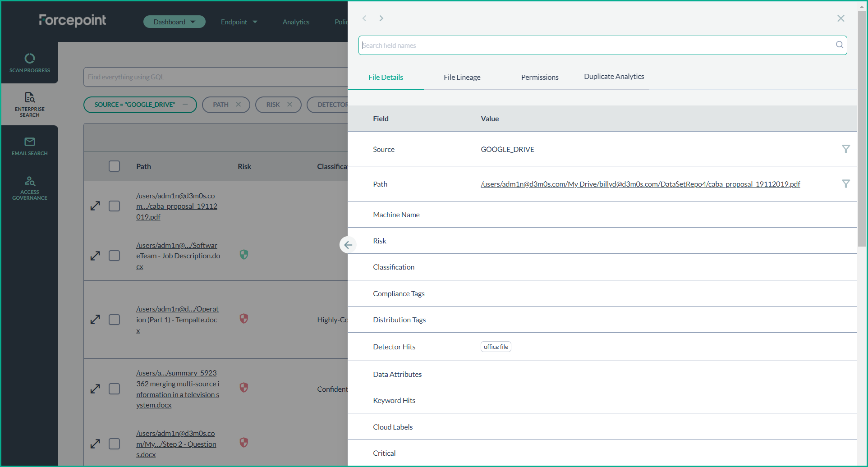The height and width of the screenshot is (467, 868).
Task: Switch to the Permissions tab
Action: [x=539, y=77]
